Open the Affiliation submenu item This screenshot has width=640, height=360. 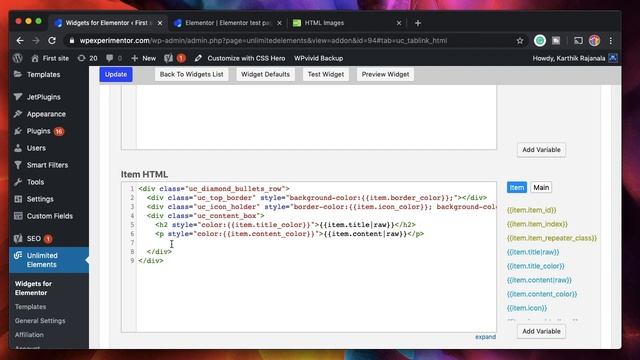point(29,335)
